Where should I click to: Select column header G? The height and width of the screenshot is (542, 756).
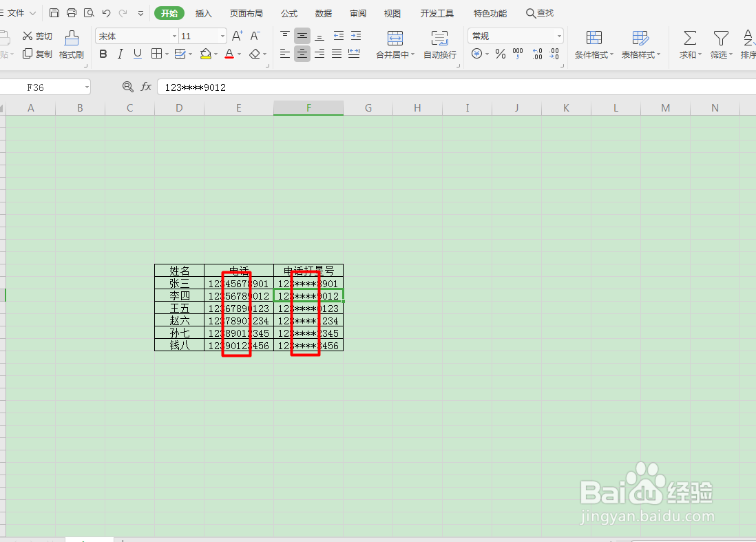[368, 108]
